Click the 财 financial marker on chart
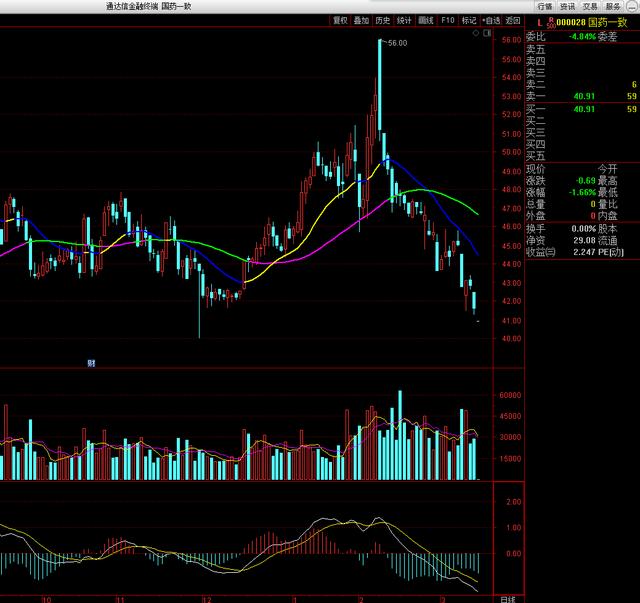This screenshot has width=640, height=603. point(91,363)
